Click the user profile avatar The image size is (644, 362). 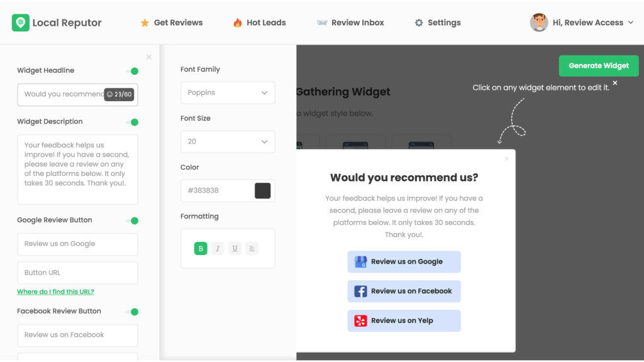[x=539, y=23]
